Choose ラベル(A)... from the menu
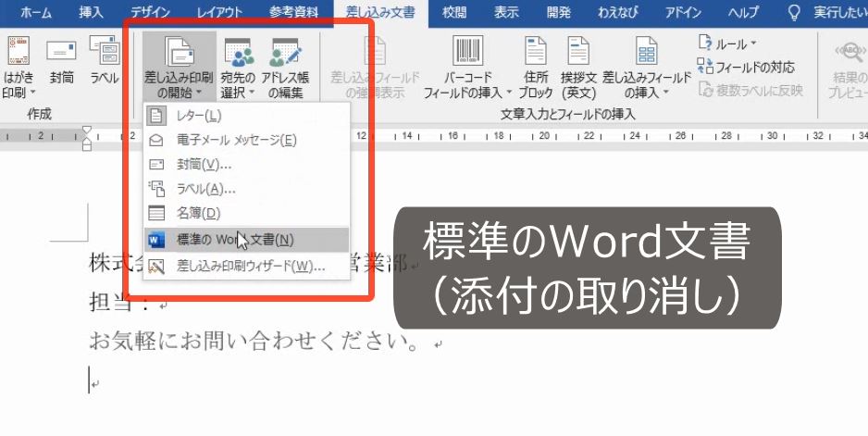Viewport: 868px width, 436px height. click(x=246, y=189)
